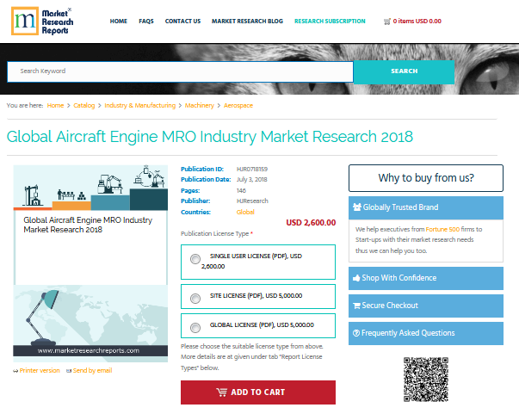Screen dimensions: 519x420
Task: Focus the Search Keyword input field
Action: pyautogui.click(x=181, y=71)
